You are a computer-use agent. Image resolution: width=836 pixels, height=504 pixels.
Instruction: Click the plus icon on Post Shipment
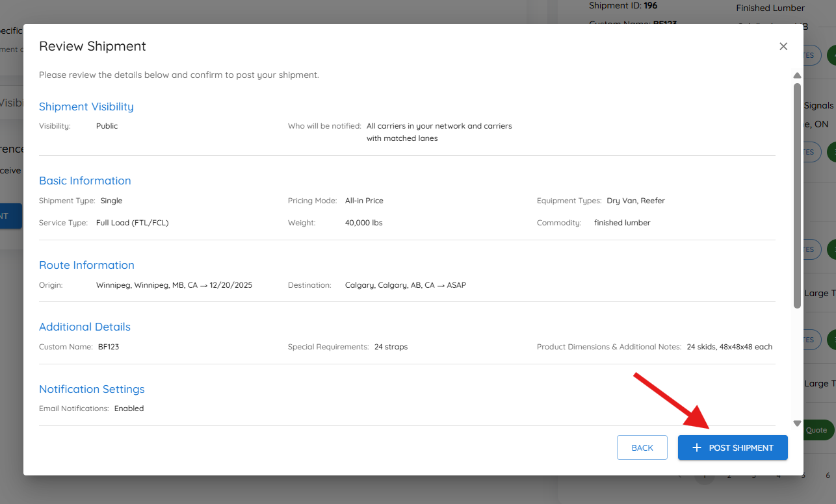[x=697, y=447]
